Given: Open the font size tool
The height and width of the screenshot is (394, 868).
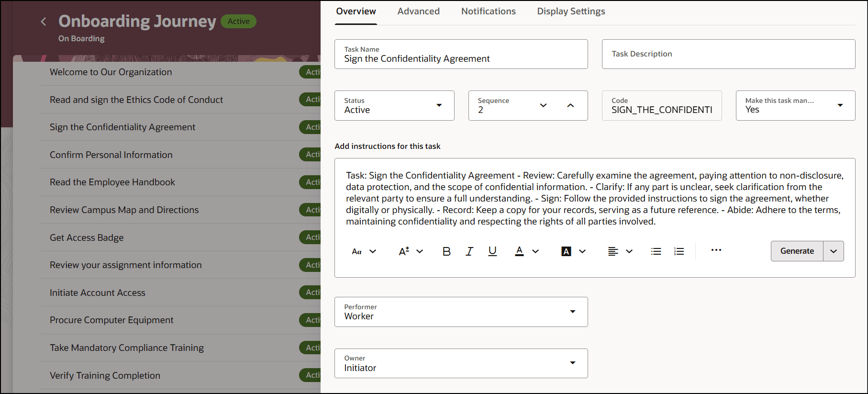Looking at the screenshot, I should (x=404, y=251).
